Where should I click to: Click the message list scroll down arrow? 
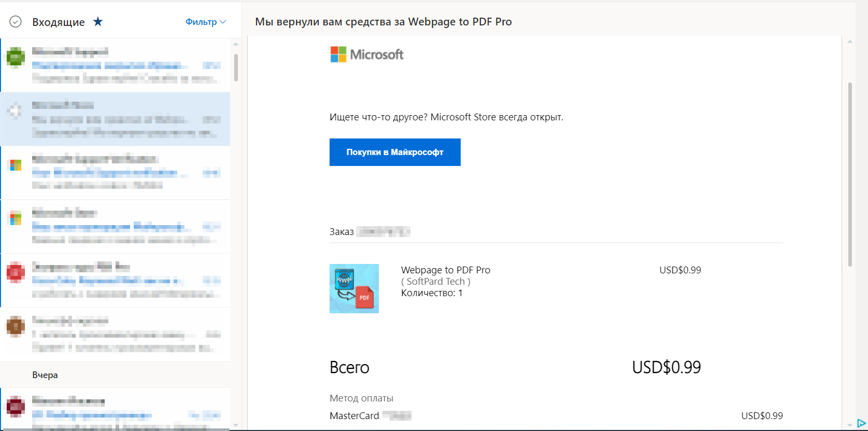[x=236, y=425]
